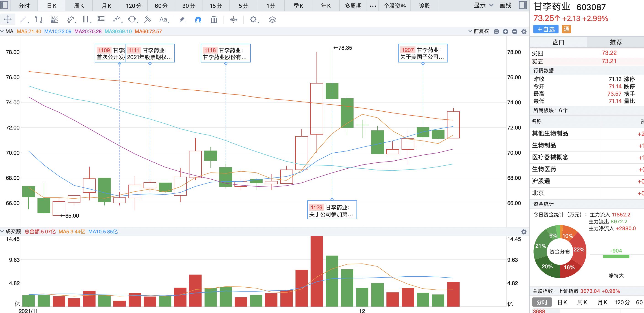Select the Gann fan tool

coord(54,19)
